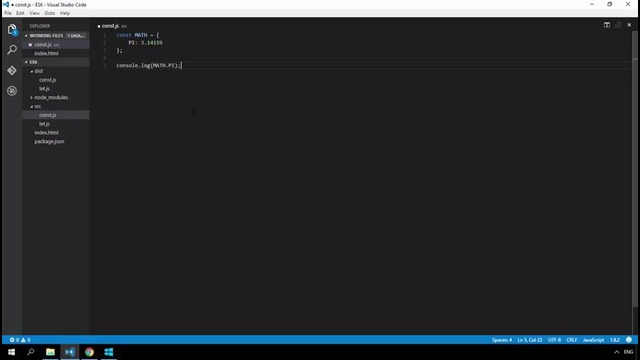Open the Windows store taskbar app
The width and height of the screenshot is (640, 360).
tap(109, 352)
